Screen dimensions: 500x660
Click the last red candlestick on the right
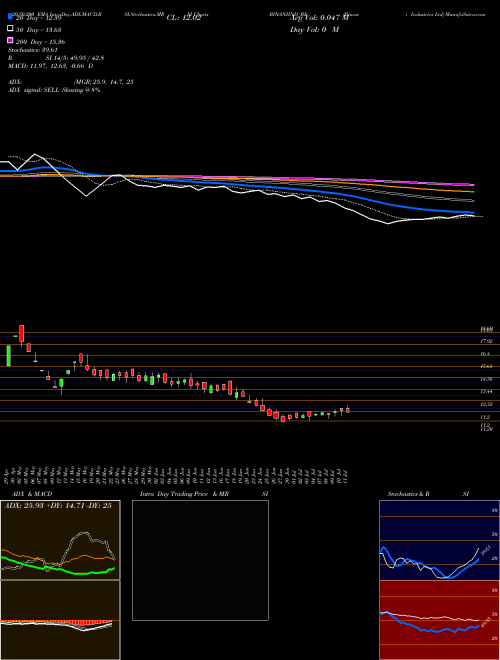(x=348, y=410)
